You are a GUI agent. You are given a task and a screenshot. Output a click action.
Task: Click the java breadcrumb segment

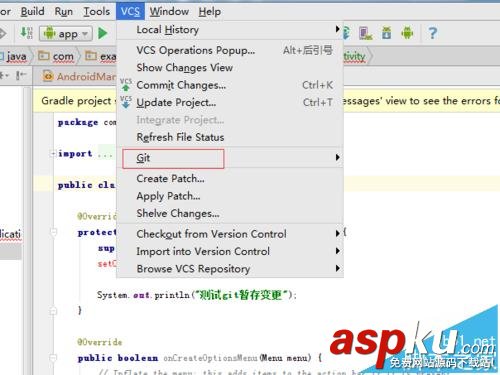[x=16, y=56]
